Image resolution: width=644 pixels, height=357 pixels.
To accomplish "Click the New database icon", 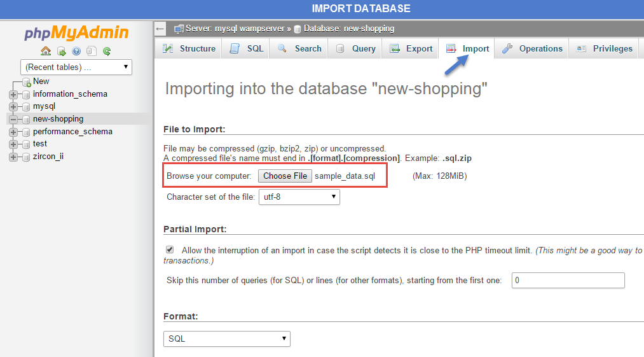I will coord(26,82).
